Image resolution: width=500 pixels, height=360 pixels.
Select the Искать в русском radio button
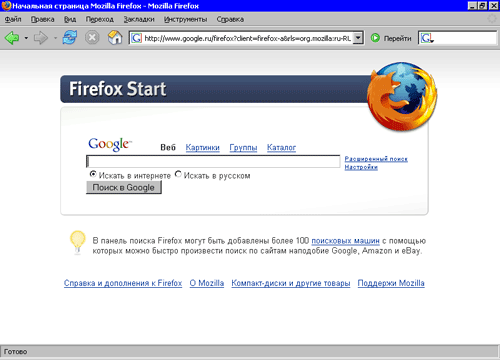[x=178, y=174]
